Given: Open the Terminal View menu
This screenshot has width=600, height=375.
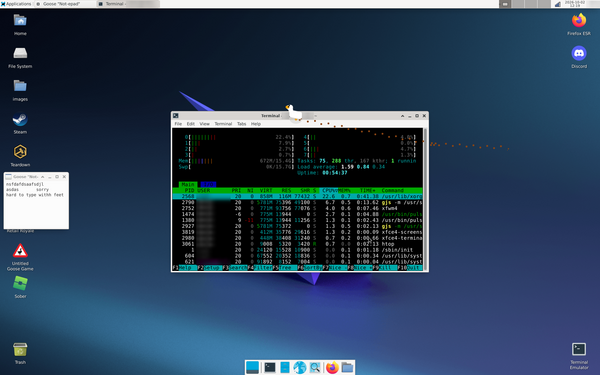Looking at the screenshot, I should click(x=204, y=124).
